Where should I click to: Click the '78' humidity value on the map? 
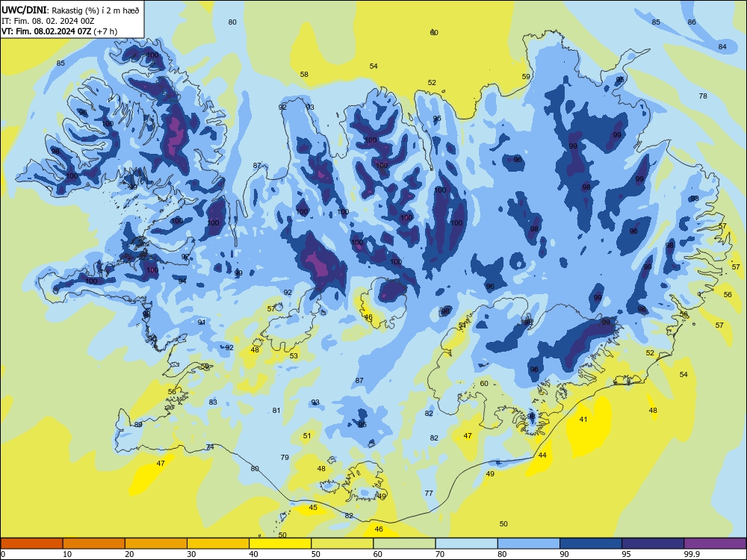pyautogui.click(x=703, y=96)
